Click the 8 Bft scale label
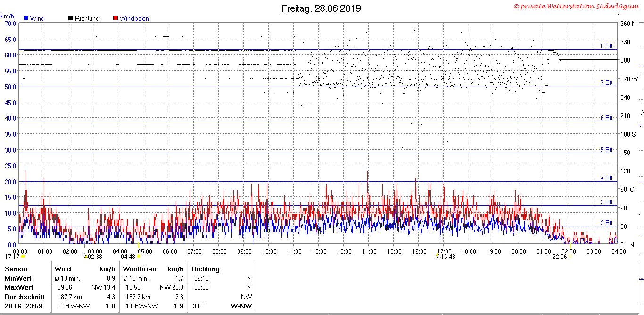The height and width of the screenshot is (315, 644). tap(606, 46)
